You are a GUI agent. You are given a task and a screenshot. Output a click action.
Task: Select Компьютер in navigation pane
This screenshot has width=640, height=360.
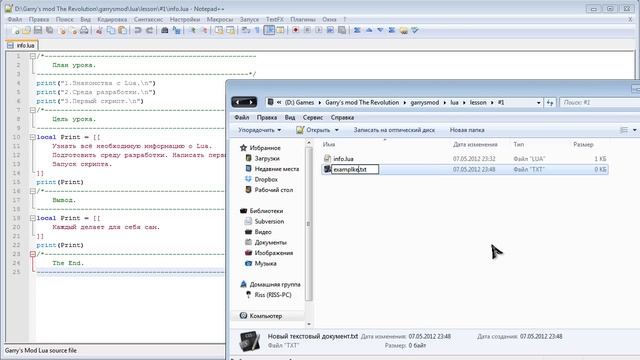(265, 316)
